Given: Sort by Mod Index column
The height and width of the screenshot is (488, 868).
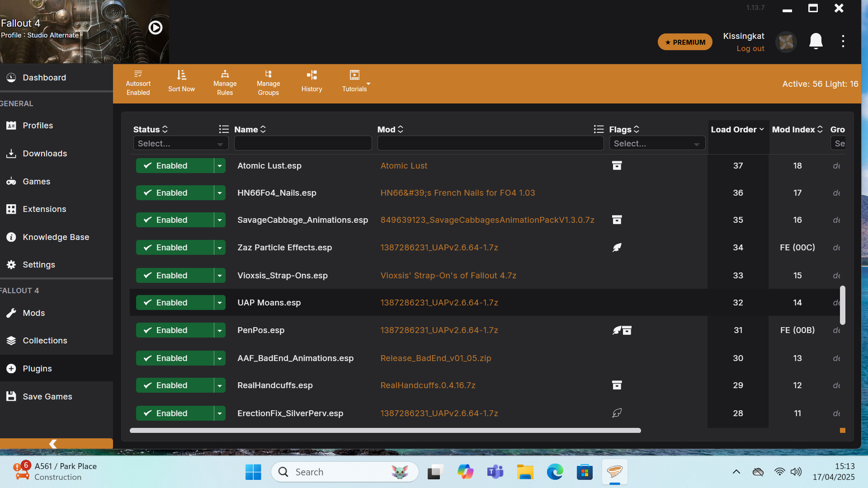Looking at the screenshot, I should pos(797,130).
